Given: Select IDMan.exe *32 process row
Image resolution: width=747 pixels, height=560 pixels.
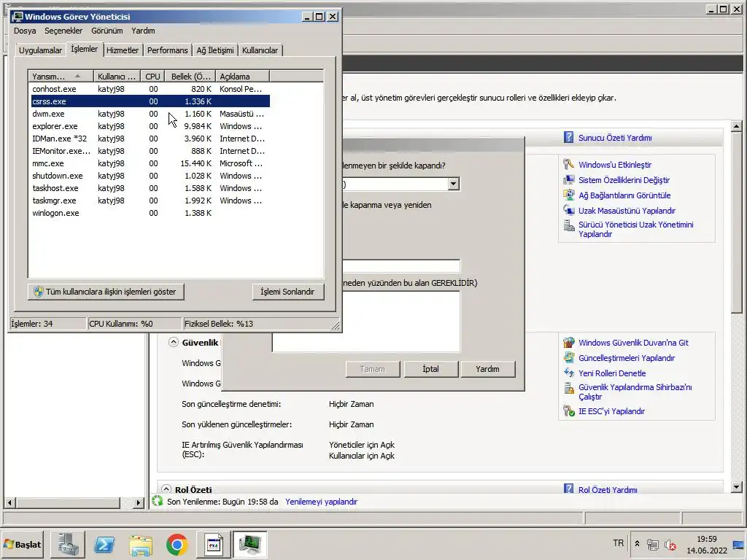Looking at the screenshot, I should click(x=150, y=139).
